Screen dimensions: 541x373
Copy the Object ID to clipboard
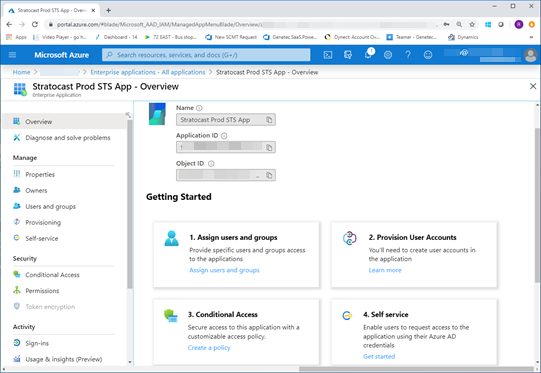[x=269, y=175]
